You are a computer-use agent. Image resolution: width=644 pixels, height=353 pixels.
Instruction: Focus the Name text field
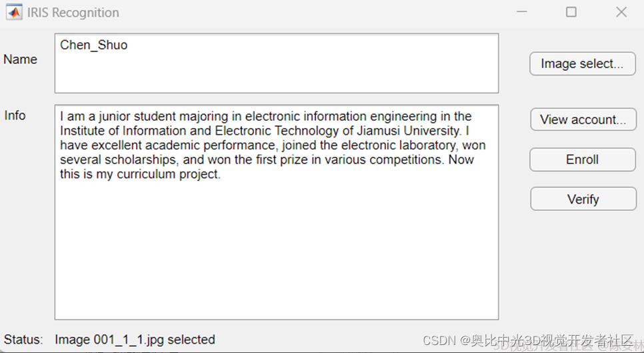coord(276,70)
